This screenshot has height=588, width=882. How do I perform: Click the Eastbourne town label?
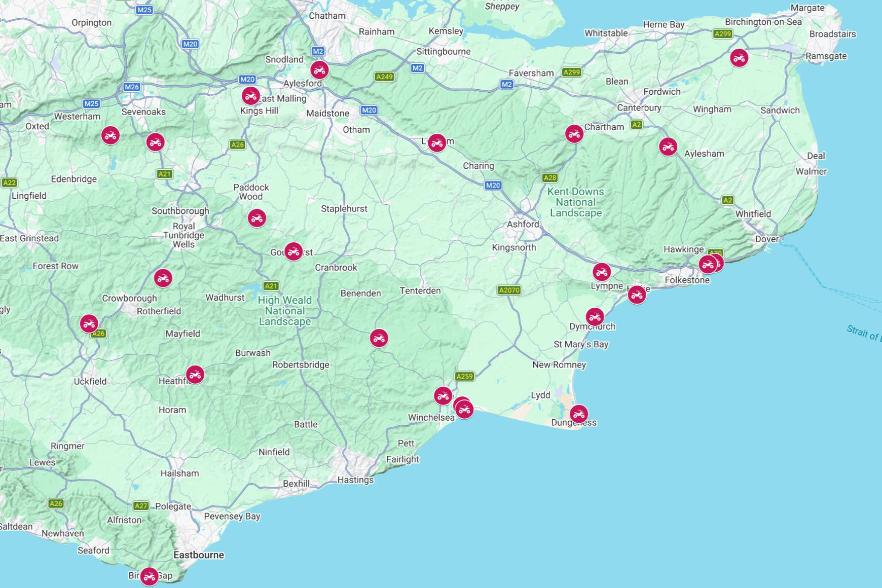pos(199,555)
